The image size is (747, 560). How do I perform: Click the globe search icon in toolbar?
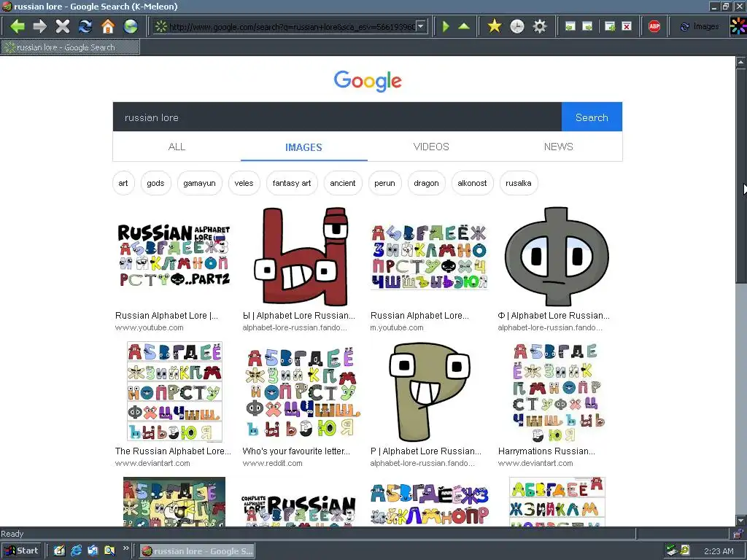(131, 26)
